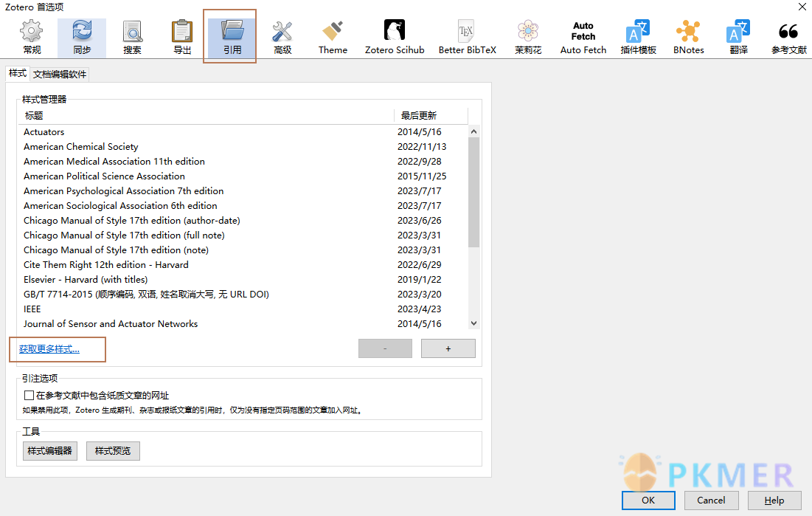Click the style list scrollbar up arrow
The height and width of the screenshot is (516, 812).
tap(473, 131)
